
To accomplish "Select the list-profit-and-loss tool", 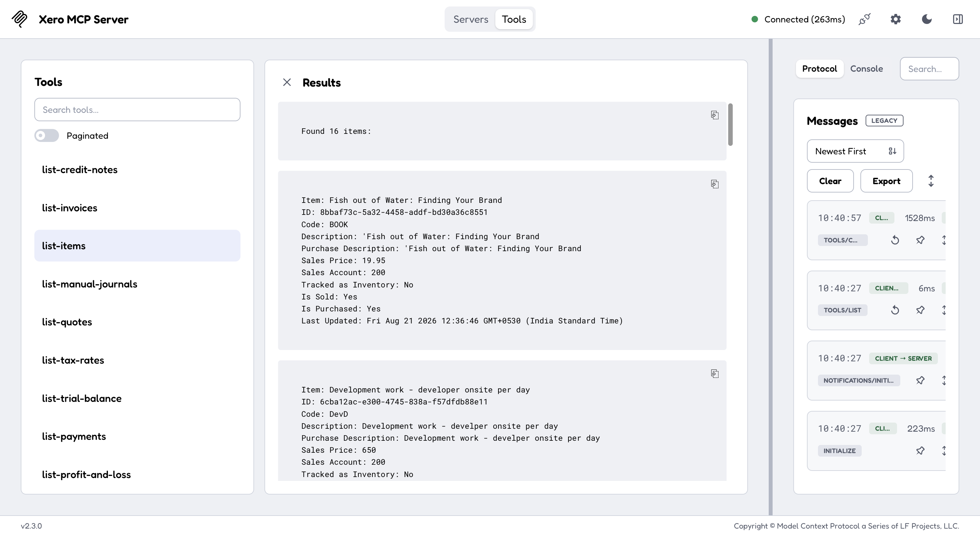I will tap(137, 474).
